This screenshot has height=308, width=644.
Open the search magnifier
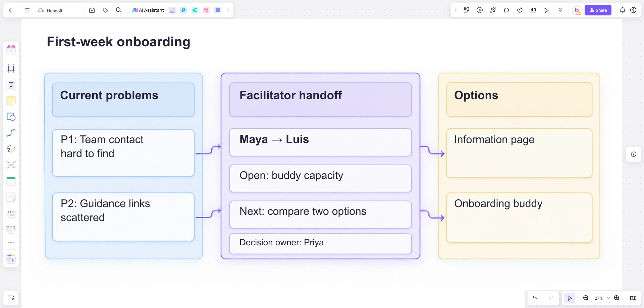pyautogui.click(x=118, y=10)
